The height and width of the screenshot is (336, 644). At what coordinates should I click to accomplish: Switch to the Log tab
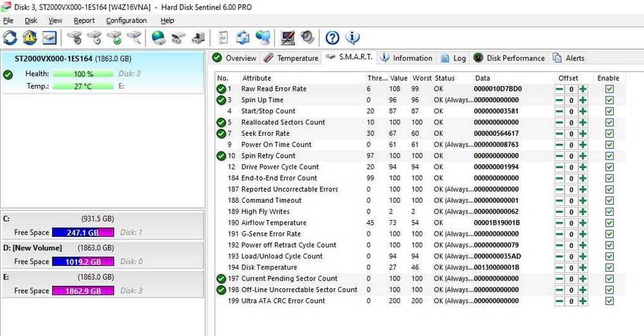(453, 58)
